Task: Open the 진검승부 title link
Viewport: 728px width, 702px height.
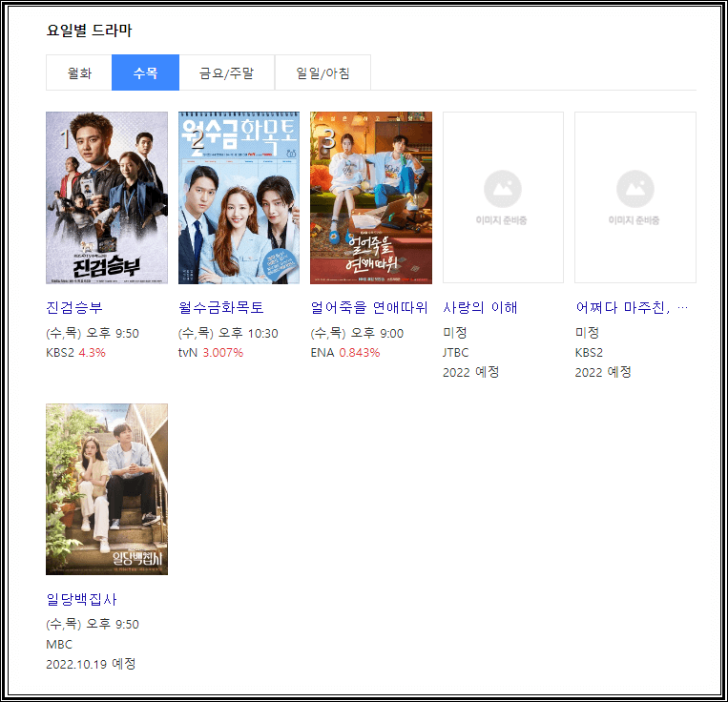Action: tap(74, 307)
